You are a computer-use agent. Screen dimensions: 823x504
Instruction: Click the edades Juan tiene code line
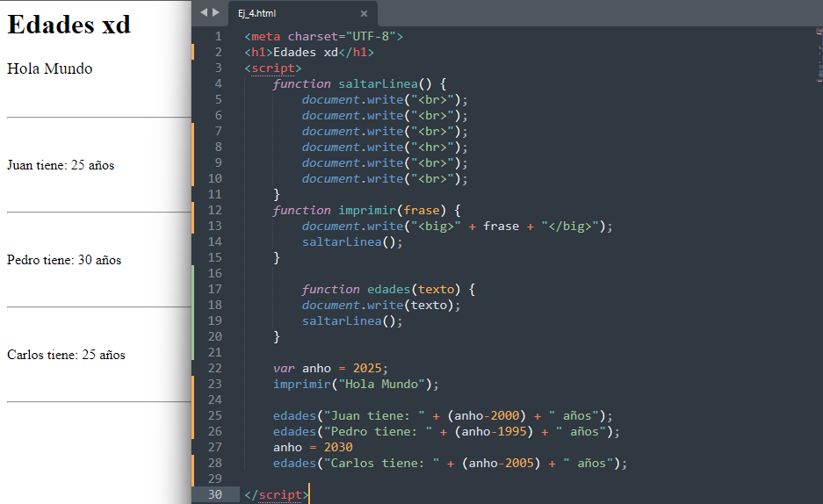point(443,416)
